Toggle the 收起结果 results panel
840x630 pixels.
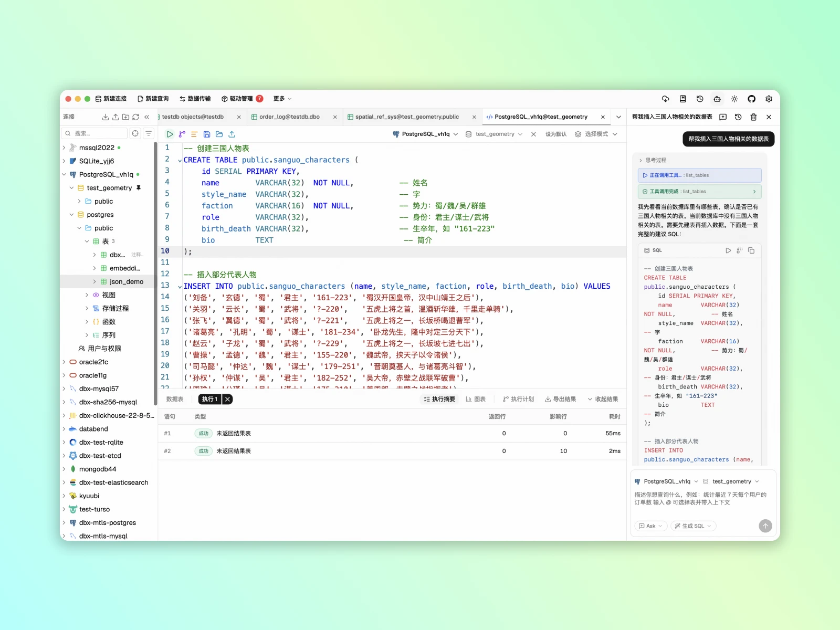pos(603,400)
